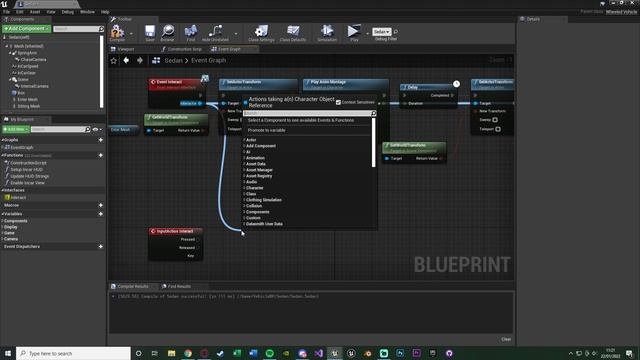Click search icon in Components search box
Screen dimensions: 640x360
point(101,29)
